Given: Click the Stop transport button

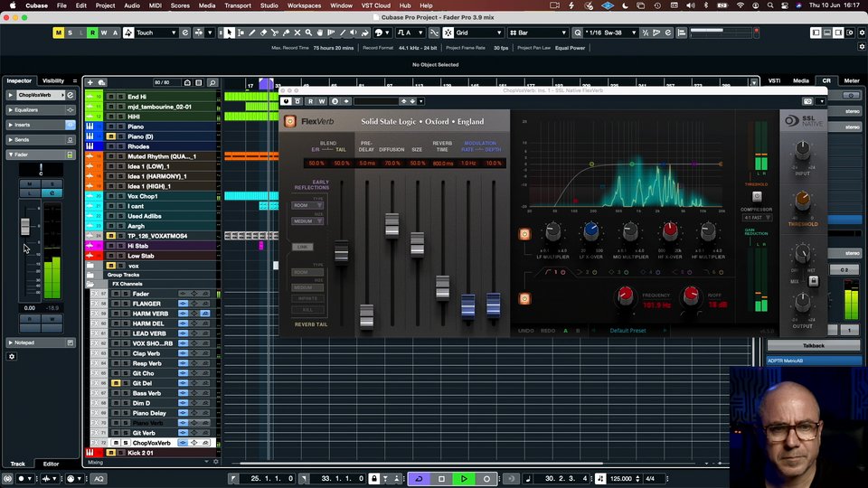Looking at the screenshot, I should pos(441,479).
